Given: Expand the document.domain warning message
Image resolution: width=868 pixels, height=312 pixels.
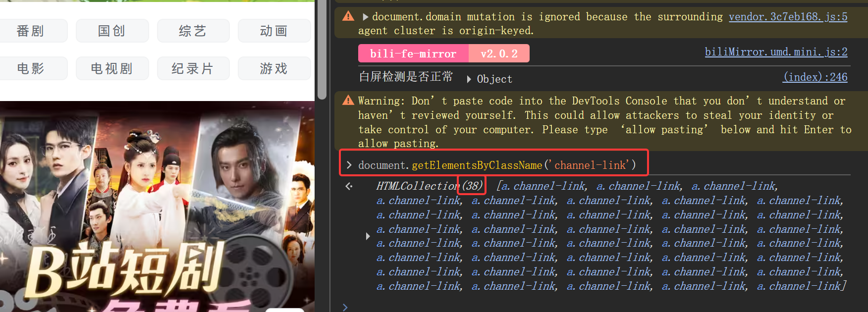Looking at the screenshot, I should click(366, 17).
